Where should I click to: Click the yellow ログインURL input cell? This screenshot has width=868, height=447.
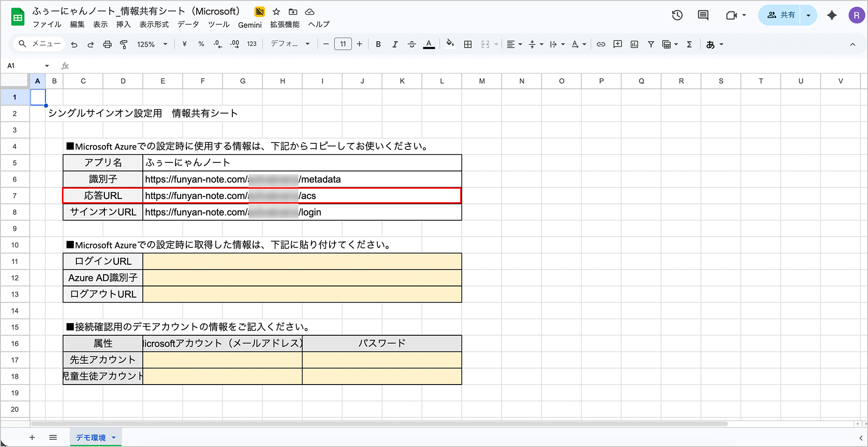tap(302, 262)
